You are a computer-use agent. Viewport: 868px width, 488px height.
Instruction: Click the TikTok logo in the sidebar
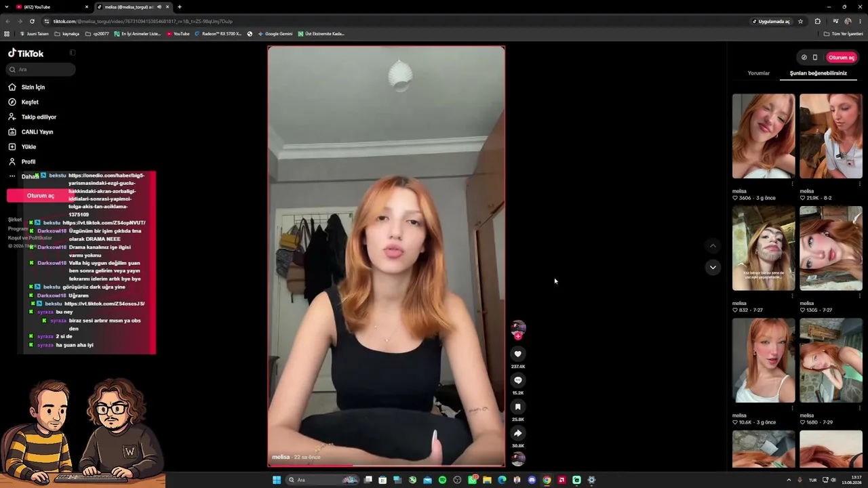click(26, 54)
